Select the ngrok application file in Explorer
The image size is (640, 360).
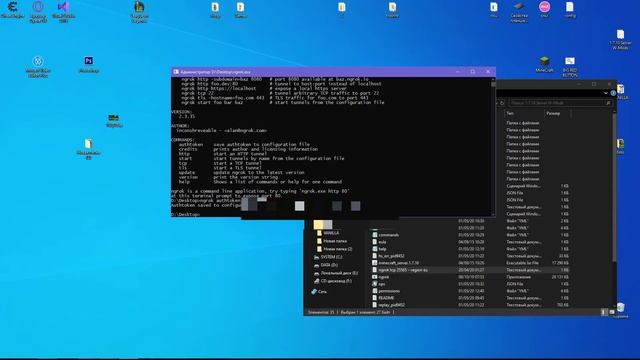coord(384,277)
